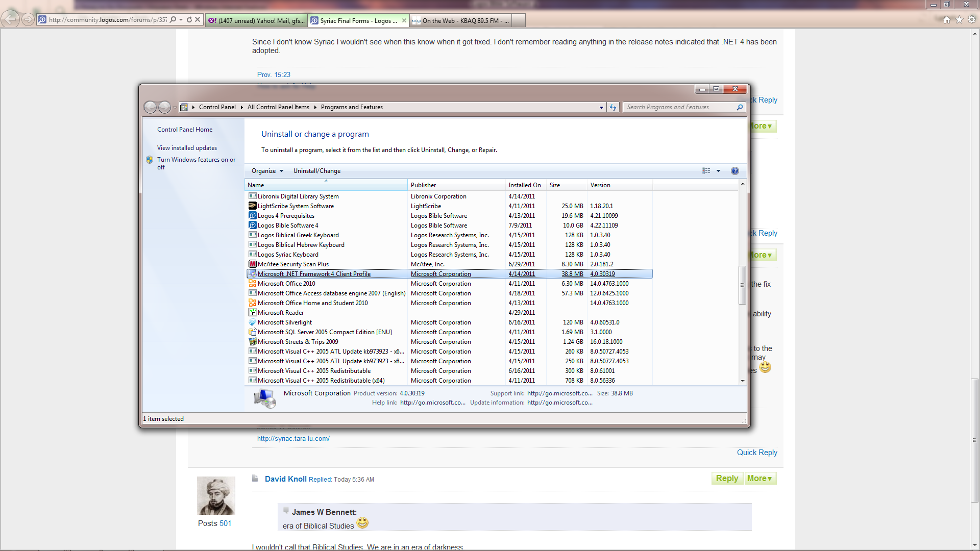Click the Microsoft Office 2010 icon
This screenshot has height=551, width=980.
point(252,283)
